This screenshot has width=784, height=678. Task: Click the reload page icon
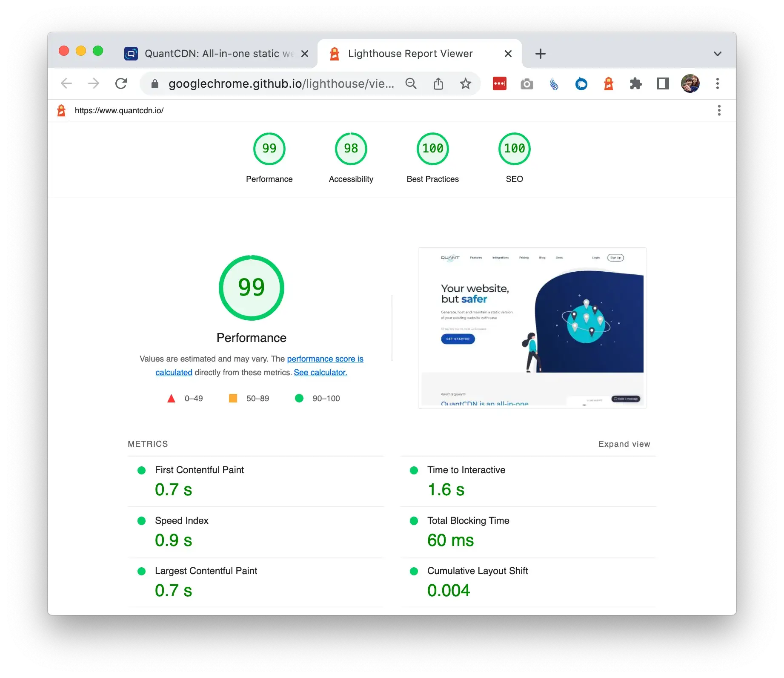tap(121, 83)
